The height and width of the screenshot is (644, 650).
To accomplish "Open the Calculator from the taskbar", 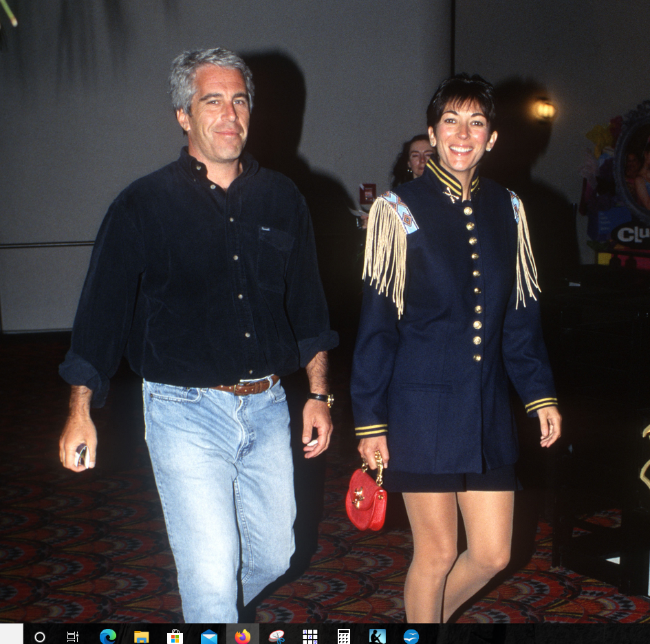I will (x=344, y=636).
